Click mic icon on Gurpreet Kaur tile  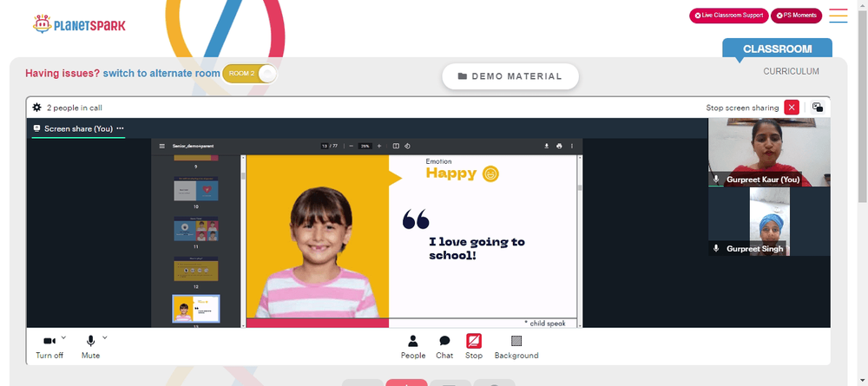(x=716, y=180)
